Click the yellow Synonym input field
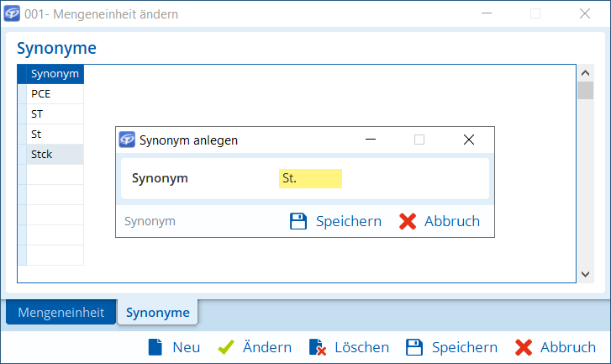Viewport: 611px width, 364px height. pos(310,178)
